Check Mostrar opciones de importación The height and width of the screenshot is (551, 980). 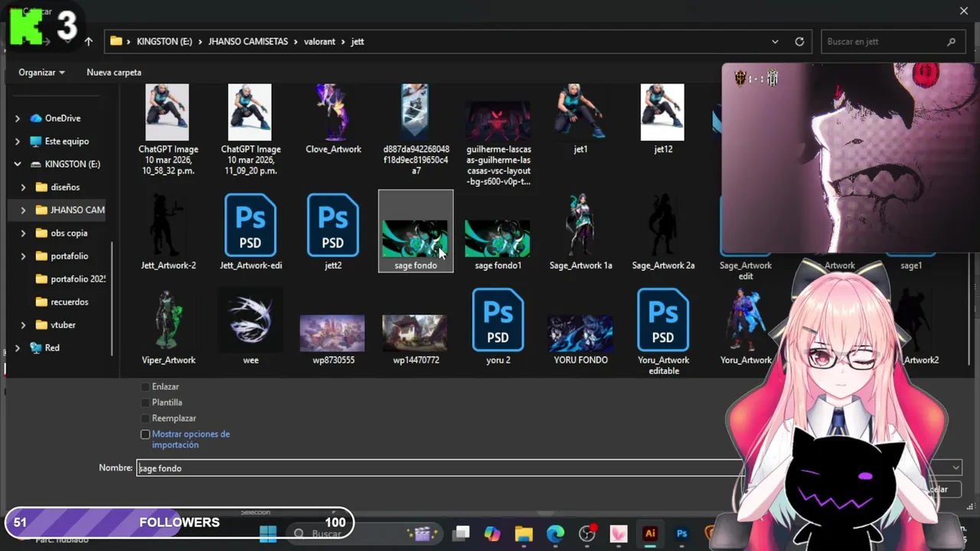[x=145, y=434]
